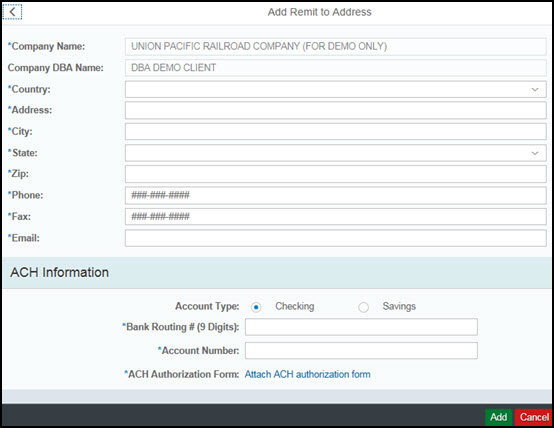554x428 pixels.
Task: Focus the City input field
Action: (x=335, y=131)
